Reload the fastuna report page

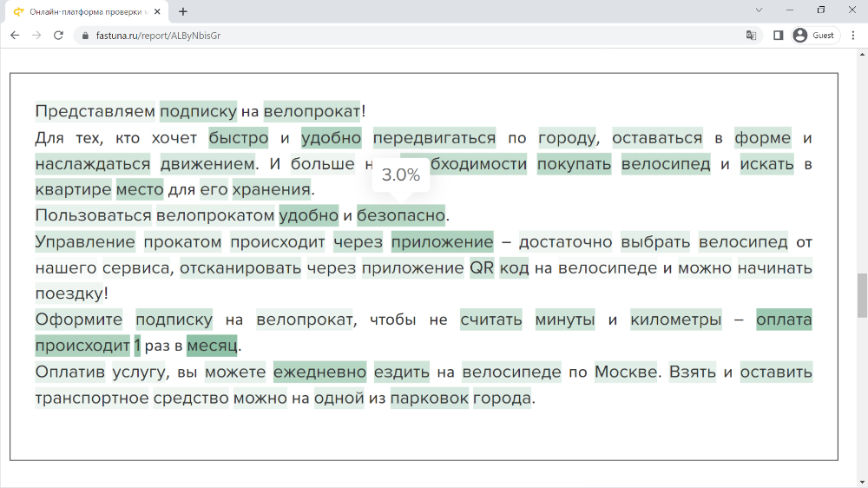58,36
